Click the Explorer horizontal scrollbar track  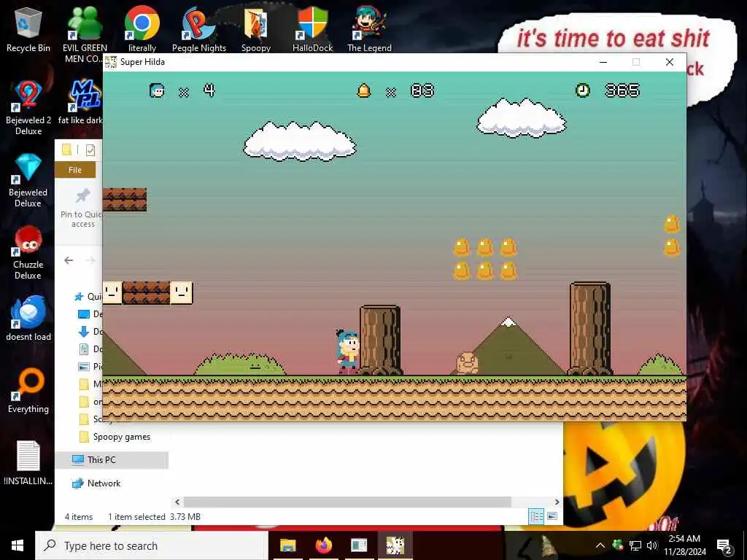347,502
